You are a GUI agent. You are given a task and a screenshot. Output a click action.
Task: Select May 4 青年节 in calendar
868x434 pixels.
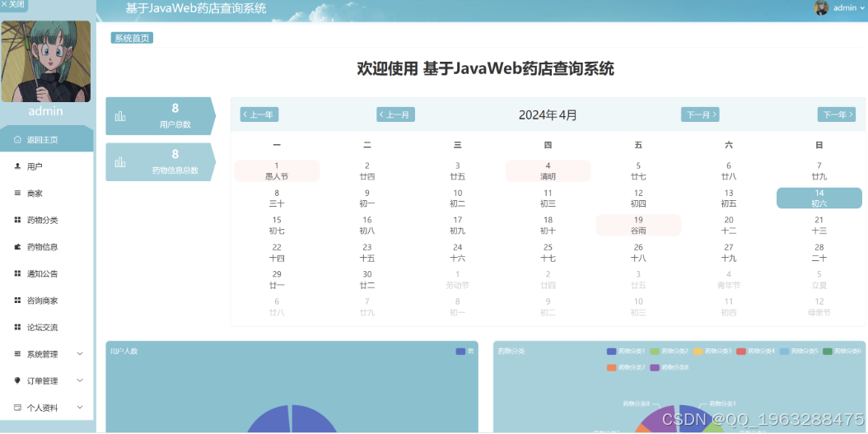729,279
